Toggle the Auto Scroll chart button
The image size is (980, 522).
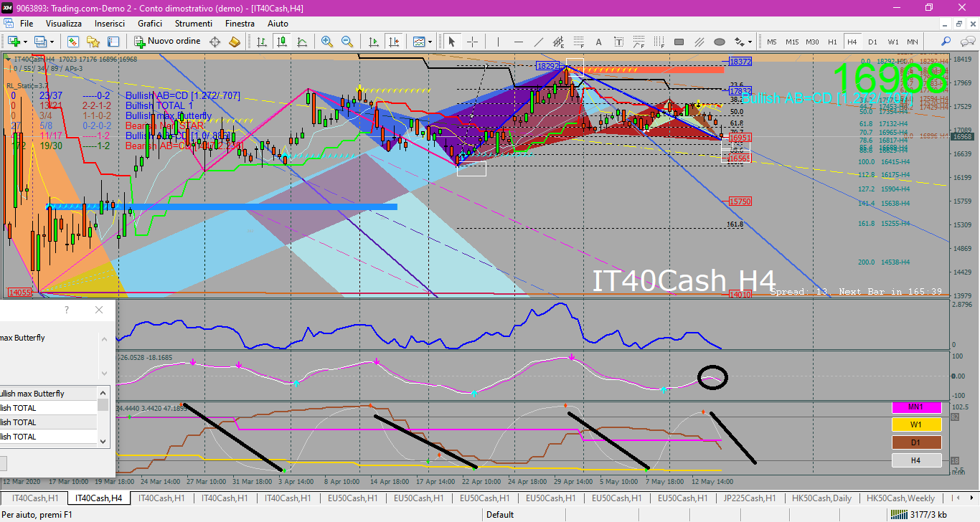373,42
